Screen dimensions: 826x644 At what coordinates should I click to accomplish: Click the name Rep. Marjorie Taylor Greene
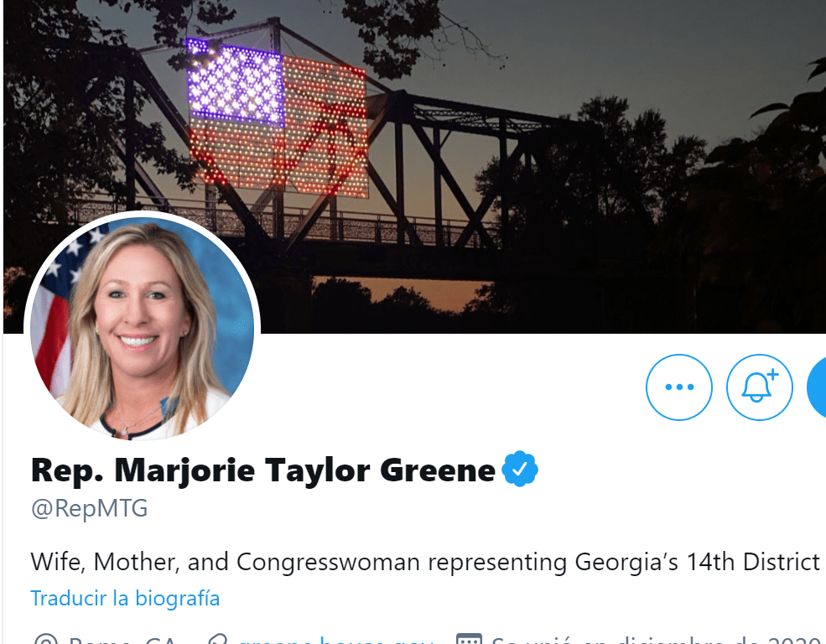click(262, 470)
